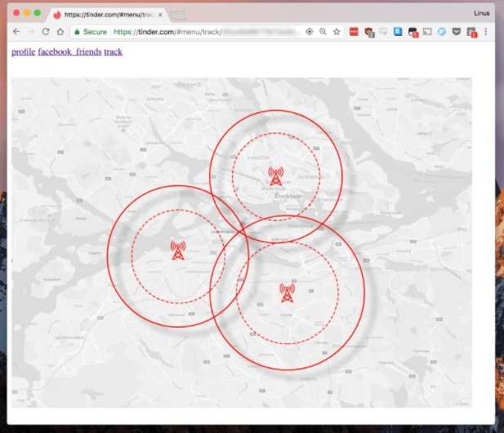Screen dimensions: 504x433
Task: Click the browser back arrow
Action: pos(16,31)
